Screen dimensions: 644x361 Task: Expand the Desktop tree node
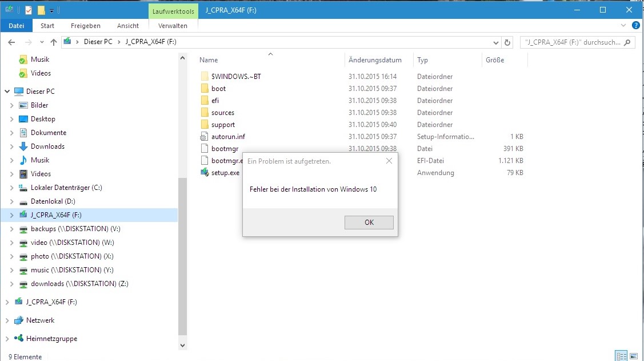[11, 119]
